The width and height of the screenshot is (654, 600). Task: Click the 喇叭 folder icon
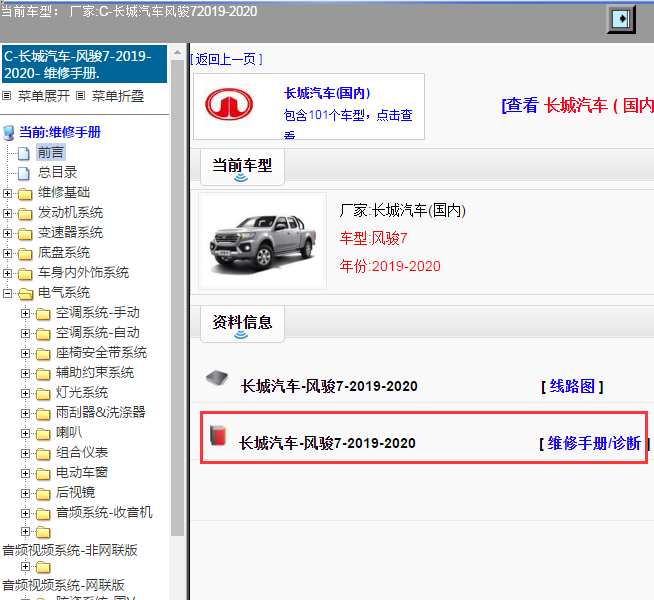click(x=43, y=434)
